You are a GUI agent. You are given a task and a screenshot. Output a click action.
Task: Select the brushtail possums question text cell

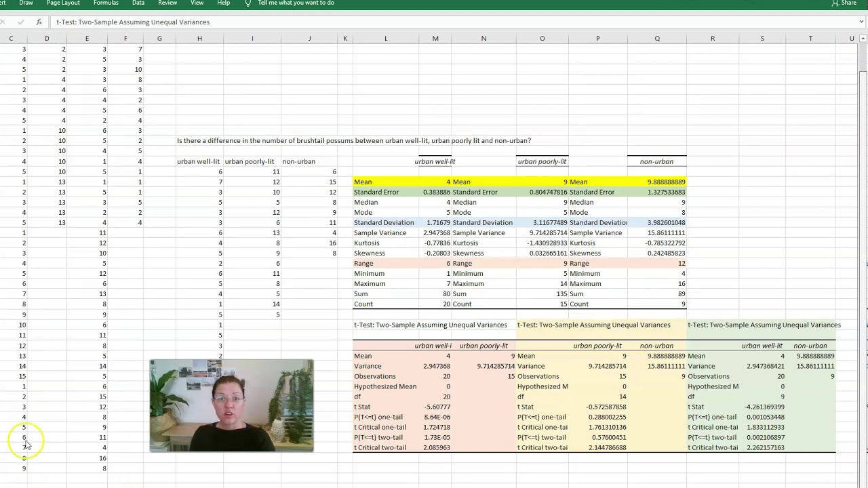point(354,141)
